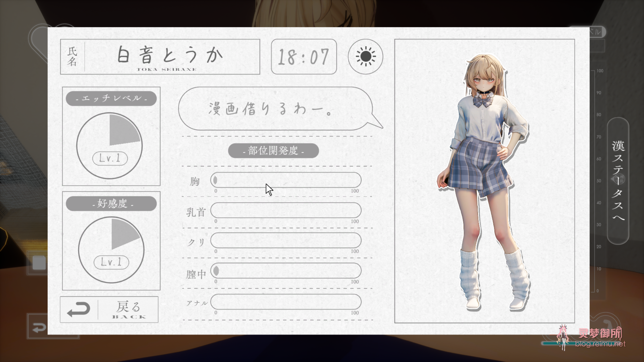The image size is (644, 362).
Task: Click the dimmed square icon on left edge
Action: point(39,263)
